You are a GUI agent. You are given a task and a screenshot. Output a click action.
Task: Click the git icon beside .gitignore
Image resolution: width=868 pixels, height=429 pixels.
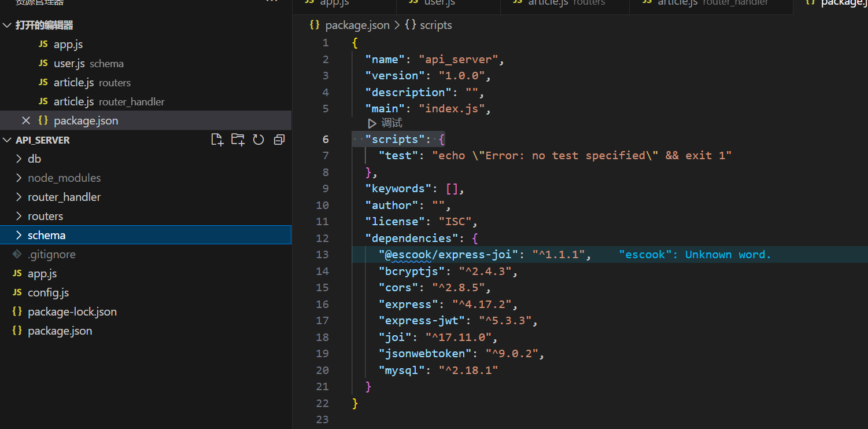coord(17,254)
